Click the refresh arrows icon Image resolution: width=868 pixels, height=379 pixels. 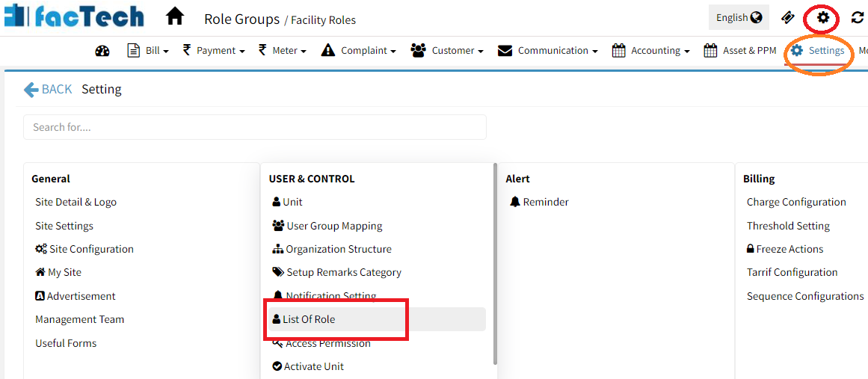pyautogui.click(x=857, y=18)
